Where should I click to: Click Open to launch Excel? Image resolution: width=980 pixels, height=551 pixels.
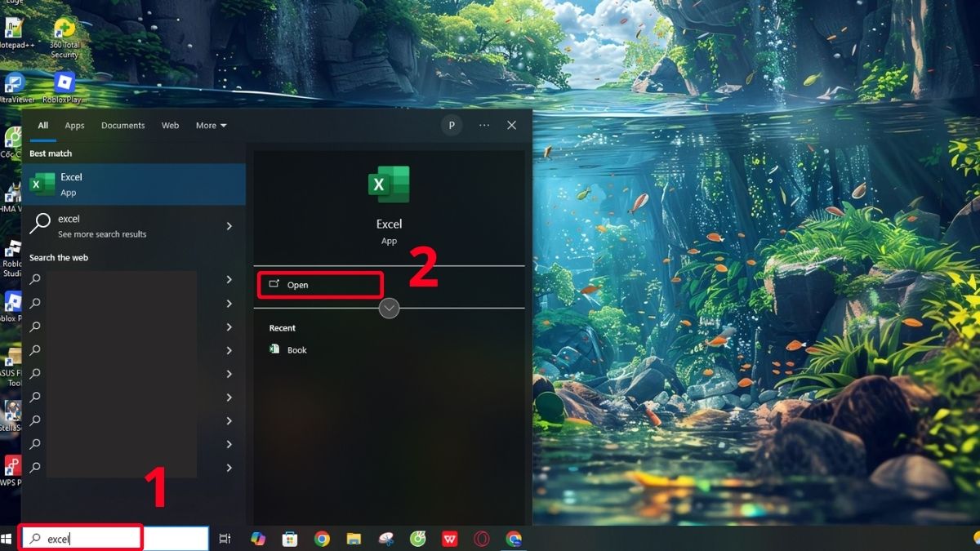320,285
